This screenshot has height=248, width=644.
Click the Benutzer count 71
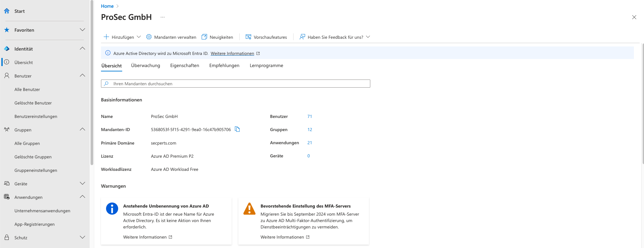(x=310, y=116)
